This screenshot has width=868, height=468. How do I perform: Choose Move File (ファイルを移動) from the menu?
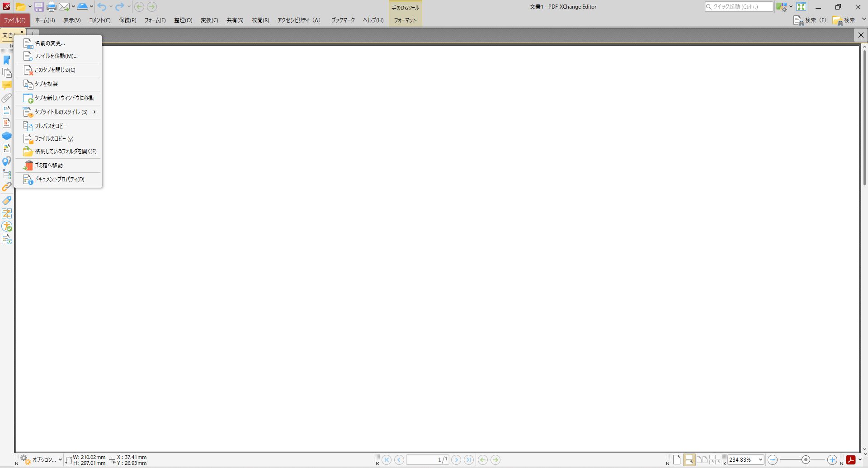[x=58, y=56]
